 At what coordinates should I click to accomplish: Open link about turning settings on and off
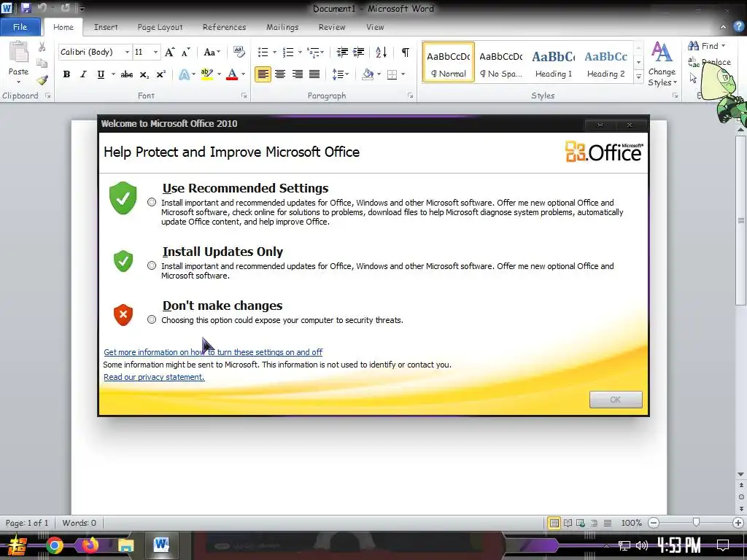click(x=213, y=352)
